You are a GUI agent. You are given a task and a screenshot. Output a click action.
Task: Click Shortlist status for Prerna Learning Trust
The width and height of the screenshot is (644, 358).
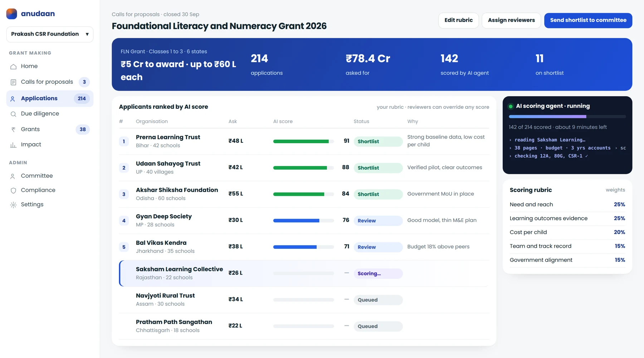(x=378, y=141)
